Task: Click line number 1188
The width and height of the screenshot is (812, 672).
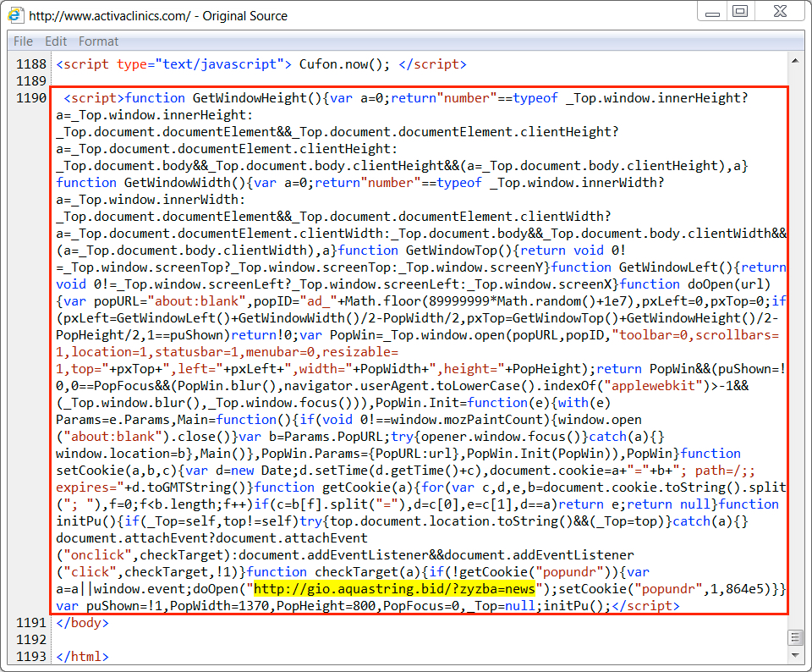Action: (x=31, y=64)
